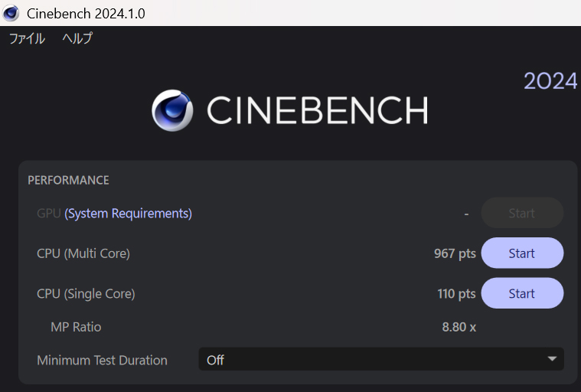581x392 pixels.
Task: Click the PERFORMANCE section heading
Action: [x=69, y=180]
